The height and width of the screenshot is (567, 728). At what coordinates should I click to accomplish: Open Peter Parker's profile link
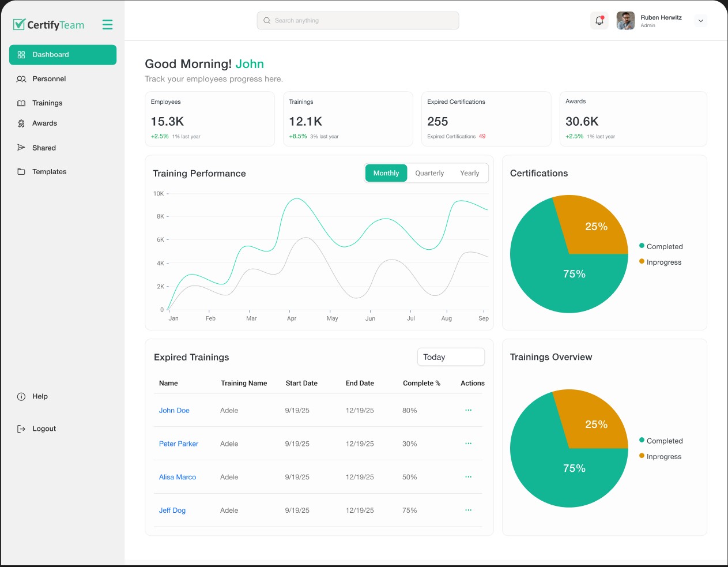tap(179, 444)
